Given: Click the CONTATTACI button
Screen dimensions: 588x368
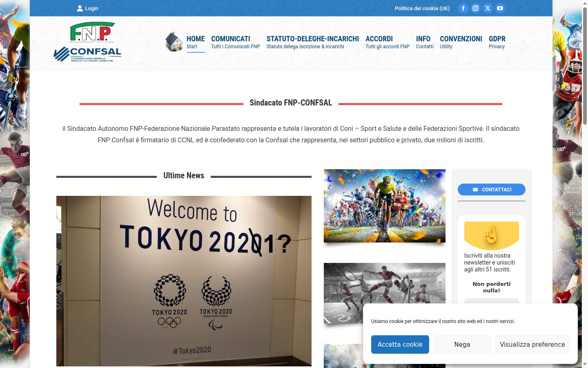Looking at the screenshot, I should tap(492, 190).
